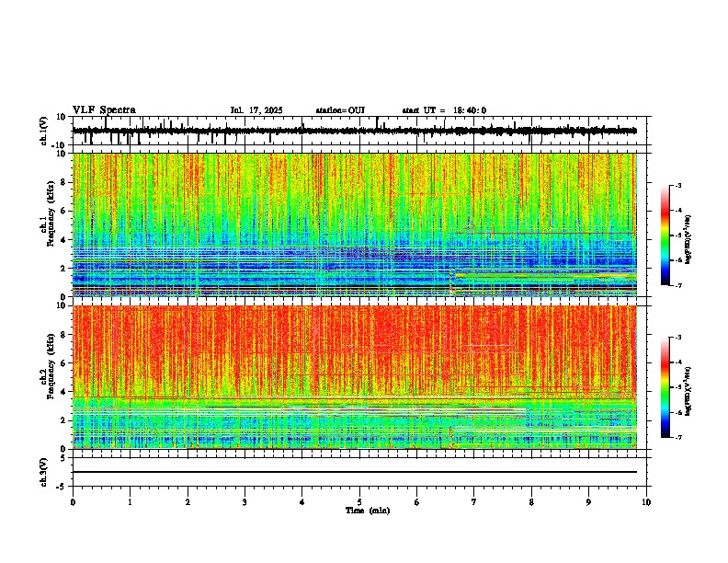
Task: Click the ch.1 "Frequency (kHz)" axis label
Action: coord(51,213)
